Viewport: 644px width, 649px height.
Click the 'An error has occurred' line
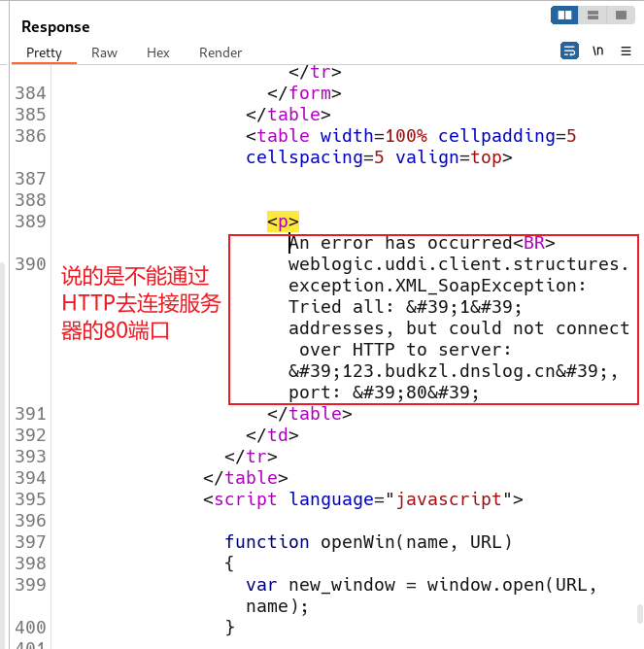(422, 243)
